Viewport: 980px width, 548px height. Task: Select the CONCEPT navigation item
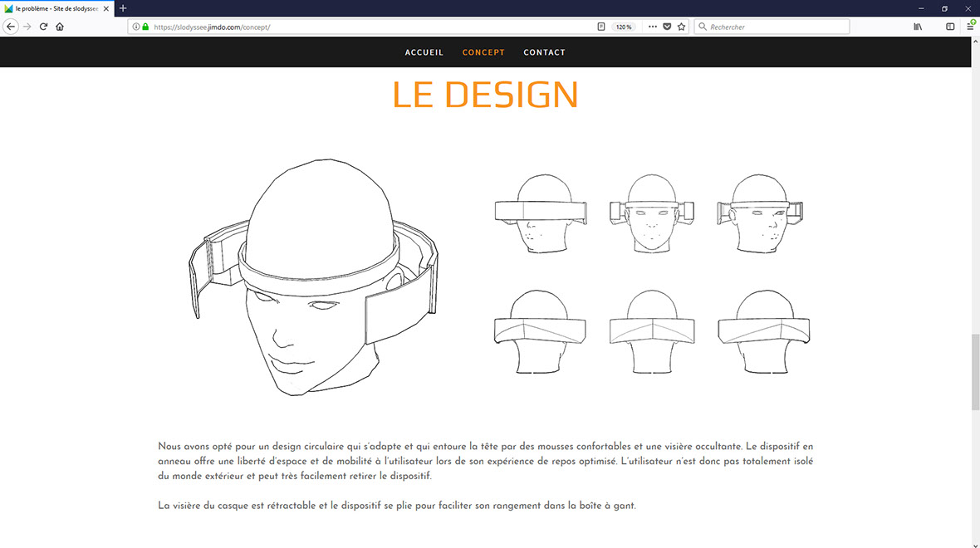(x=483, y=52)
